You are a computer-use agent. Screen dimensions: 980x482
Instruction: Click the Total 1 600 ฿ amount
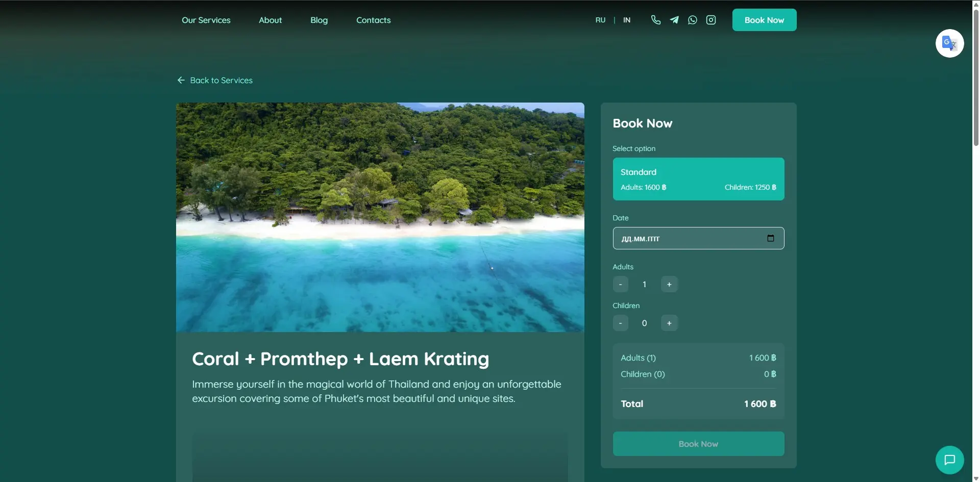coord(759,403)
